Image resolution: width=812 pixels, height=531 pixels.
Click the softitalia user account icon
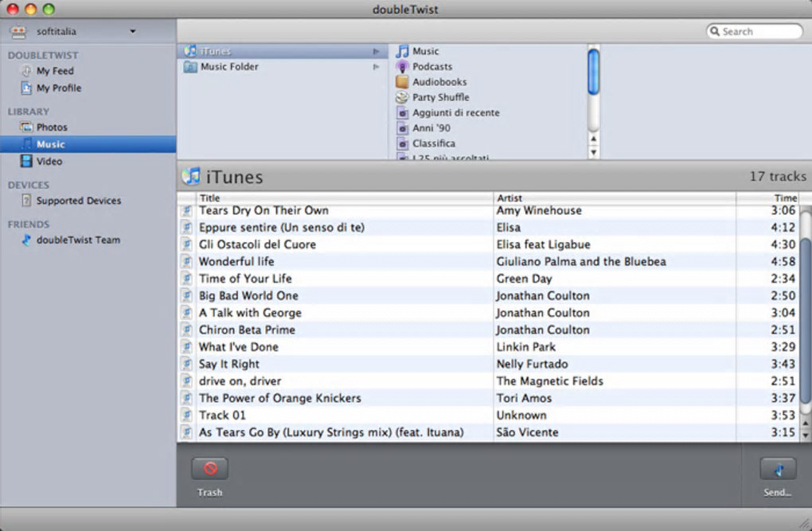(18, 32)
